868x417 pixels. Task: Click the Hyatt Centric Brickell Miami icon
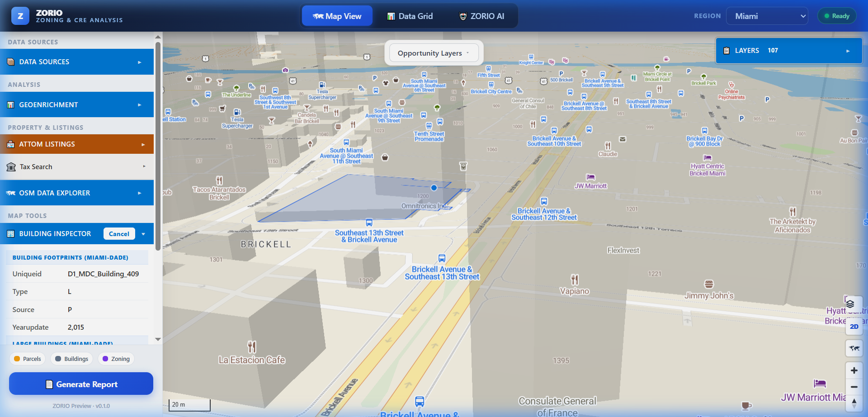pos(708,158)
